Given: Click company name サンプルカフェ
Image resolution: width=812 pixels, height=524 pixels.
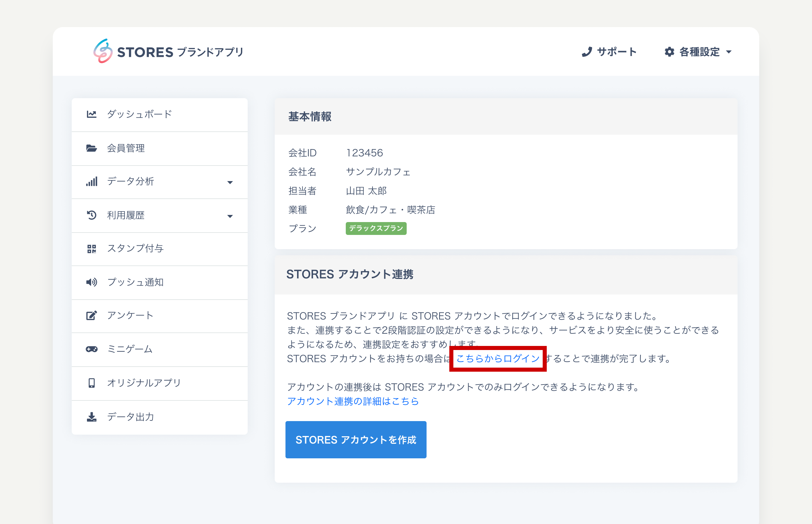Looking at the screenshot, I should 378,172.
